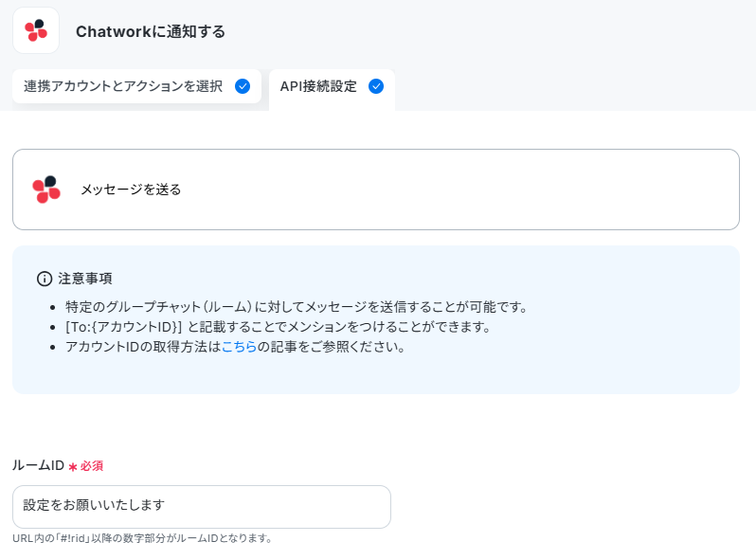This screenshot has height=560, width=756.
Task: Open the こちら link for account ID help
Action: (239, 346)
